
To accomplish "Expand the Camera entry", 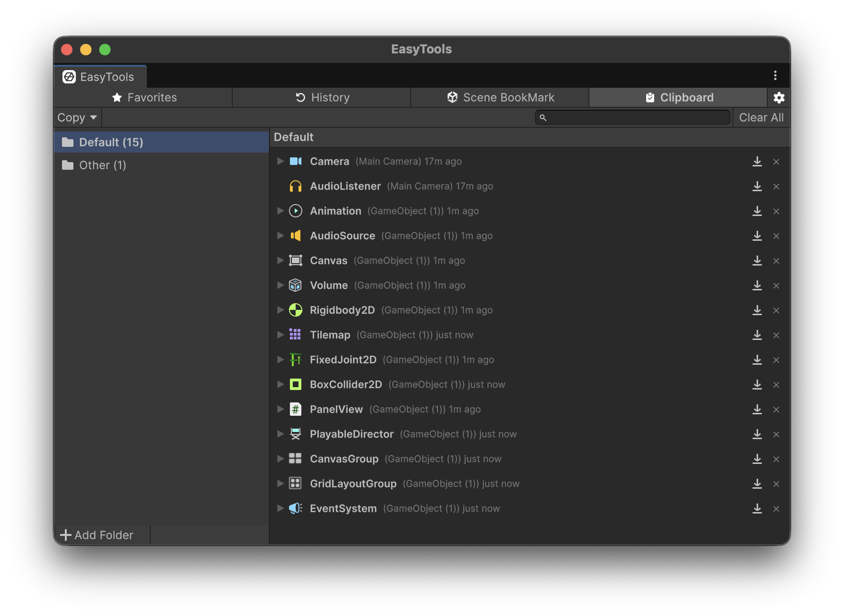I will pyautogui.click(x=280, y=161).
